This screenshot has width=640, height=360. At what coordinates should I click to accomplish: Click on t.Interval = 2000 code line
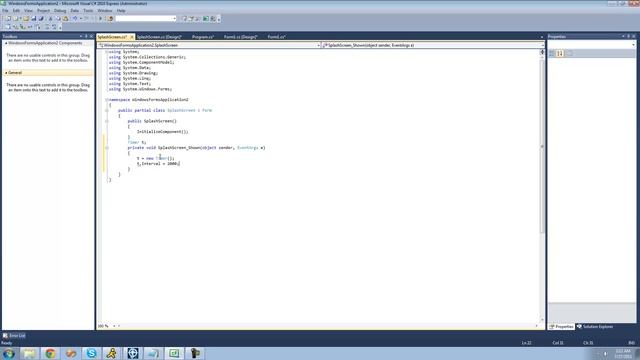(158, 164)
